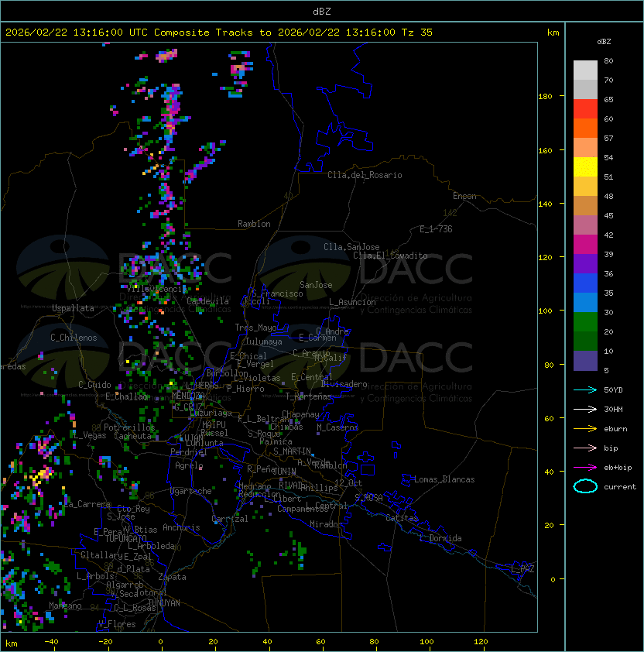Select the purple swatch between 39 and 36
The image size is (644, 652).
(585, 263)
